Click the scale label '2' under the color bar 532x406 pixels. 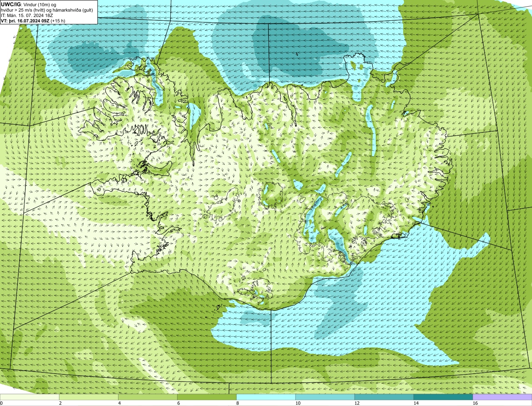coord(61,403)
